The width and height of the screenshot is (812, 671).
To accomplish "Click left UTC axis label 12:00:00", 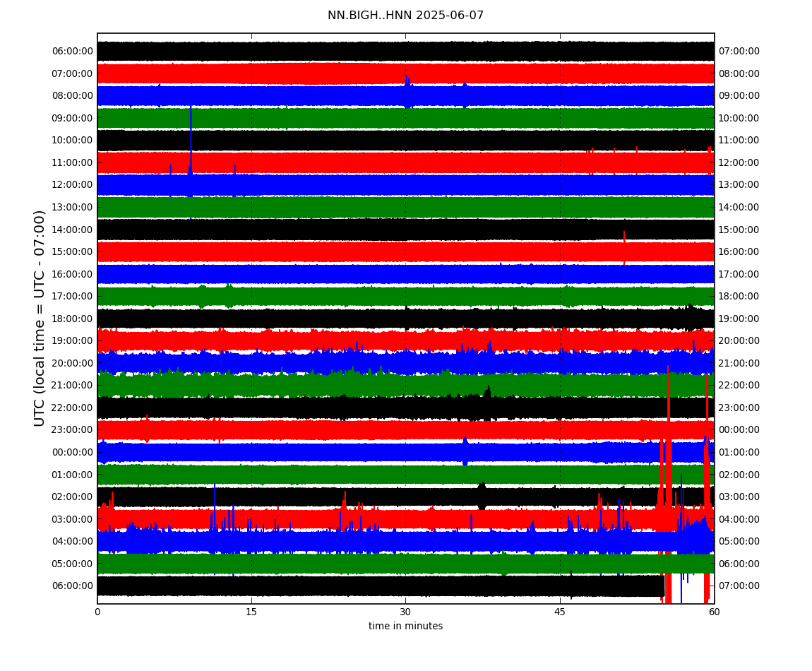I will pyautogui.click(x=73, y=185).
